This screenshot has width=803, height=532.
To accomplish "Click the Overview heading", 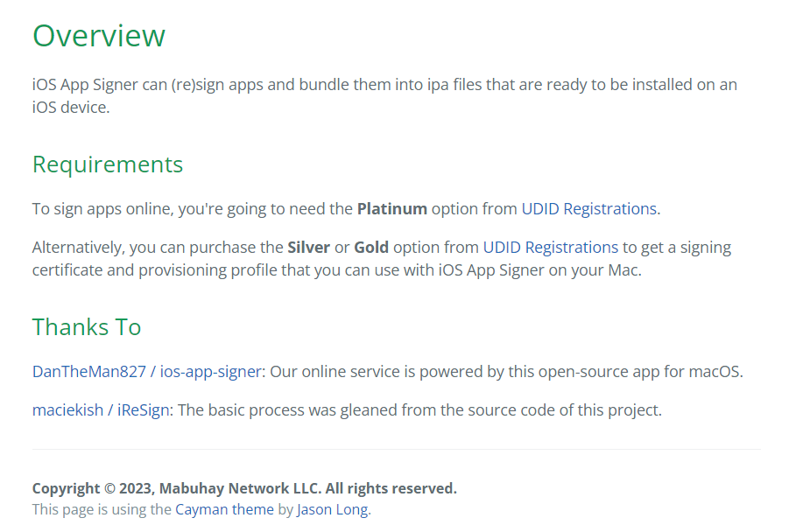I will (99, 36).
